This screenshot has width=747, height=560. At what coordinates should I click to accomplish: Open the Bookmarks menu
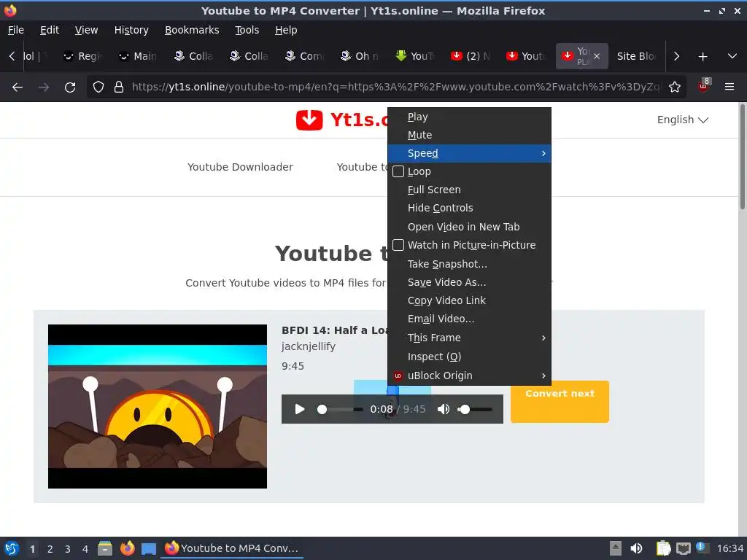192,30
